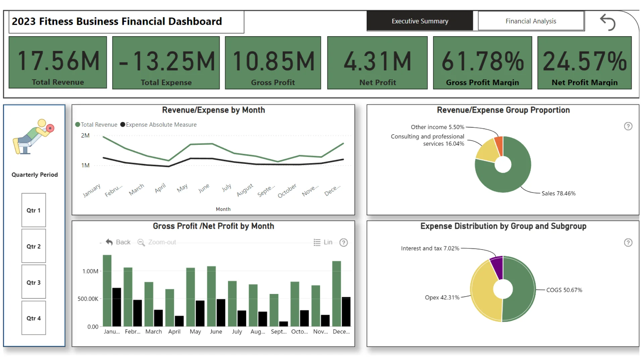Image resolution: width=644 pixels, height=362 pixels.
Task: Click 'June' label on bar chart axis
Action: 216,331
